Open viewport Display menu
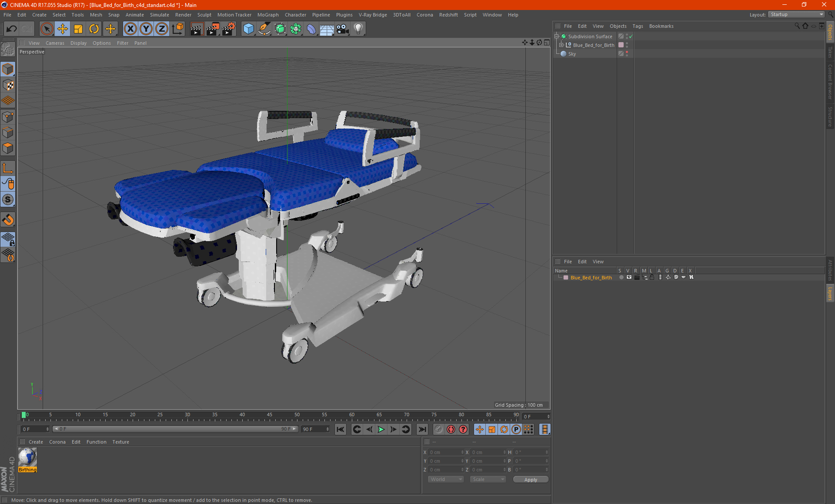This screenshot has width=835, height=504. pyautogui.click(x=78, y=43)
